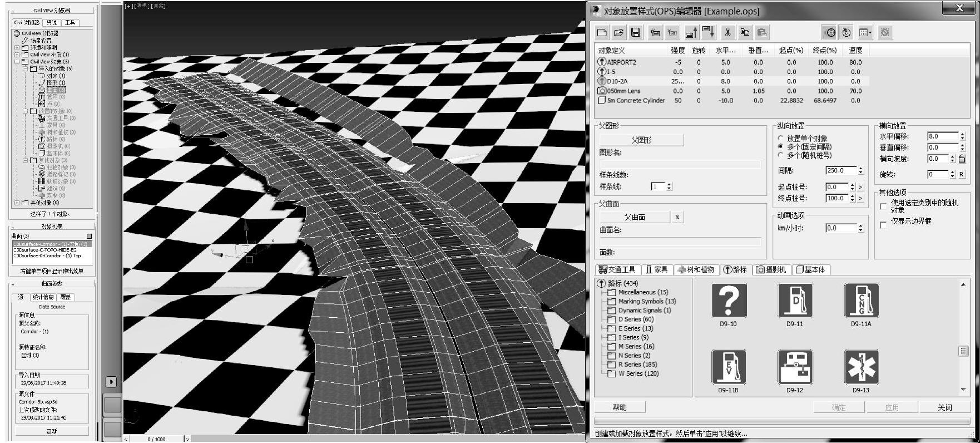
Task: Move the selected element down in the list
Action: click(x=709, y=32)
